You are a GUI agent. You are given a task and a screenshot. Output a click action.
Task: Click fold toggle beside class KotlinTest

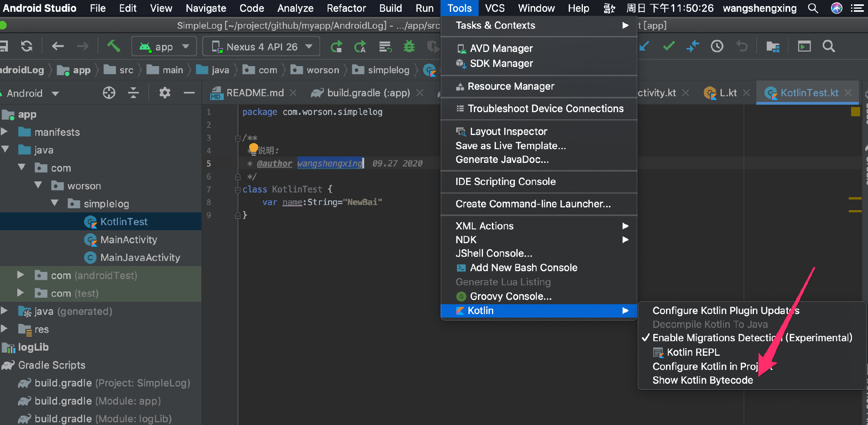click(x=238, y=190)
